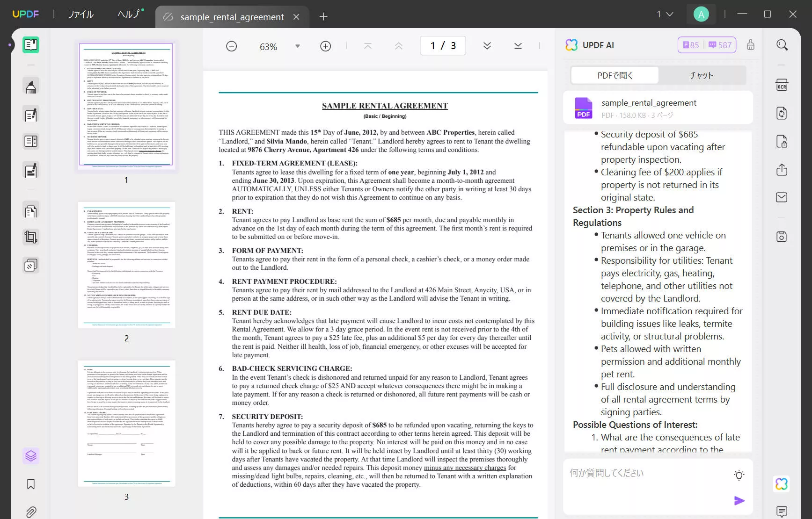Viewport: 812px width, 519px height.
Task: Open the Reader mode icon in left sidebar
Action: coord(31,45)
